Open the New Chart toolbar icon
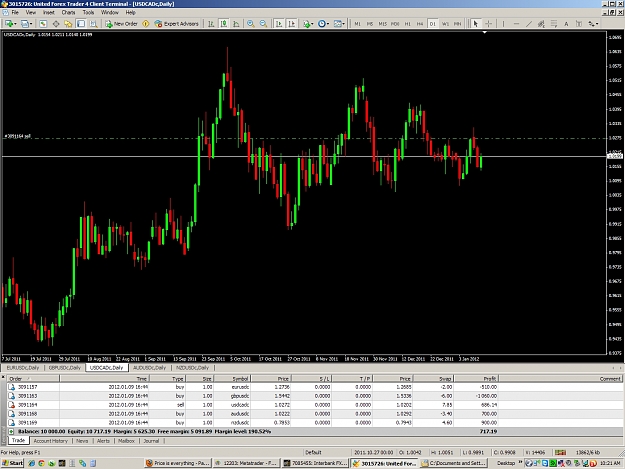The image size is (625, 469). click(x=9, y=24)
